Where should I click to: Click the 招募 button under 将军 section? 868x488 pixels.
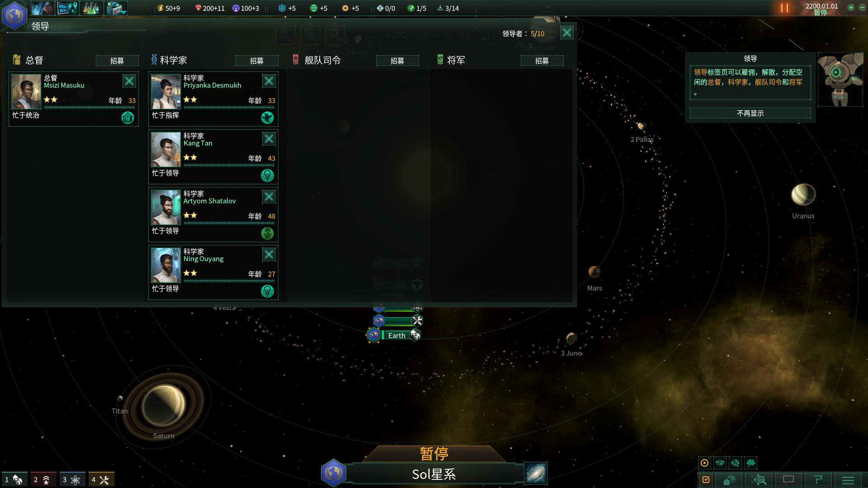point(541,60)
